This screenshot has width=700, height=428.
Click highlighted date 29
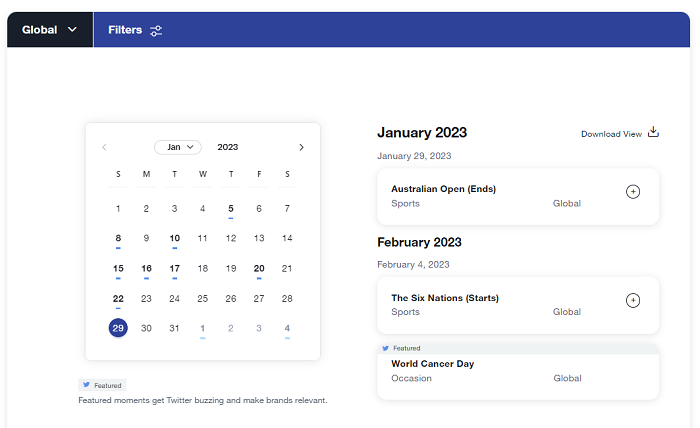click(x=118, y=328)
